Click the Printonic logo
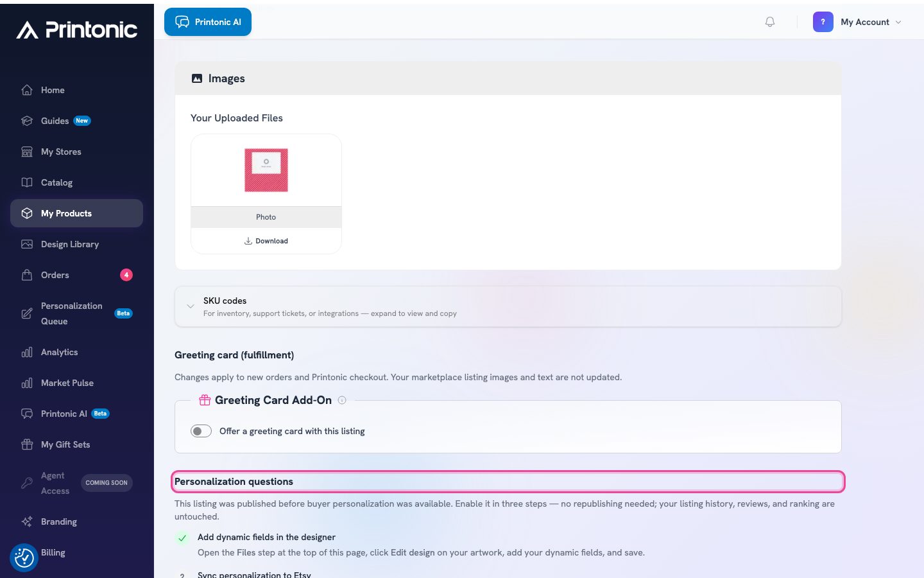Image resolution: width=924 pixels, height=578 pixels. click(x=77, y=30)
